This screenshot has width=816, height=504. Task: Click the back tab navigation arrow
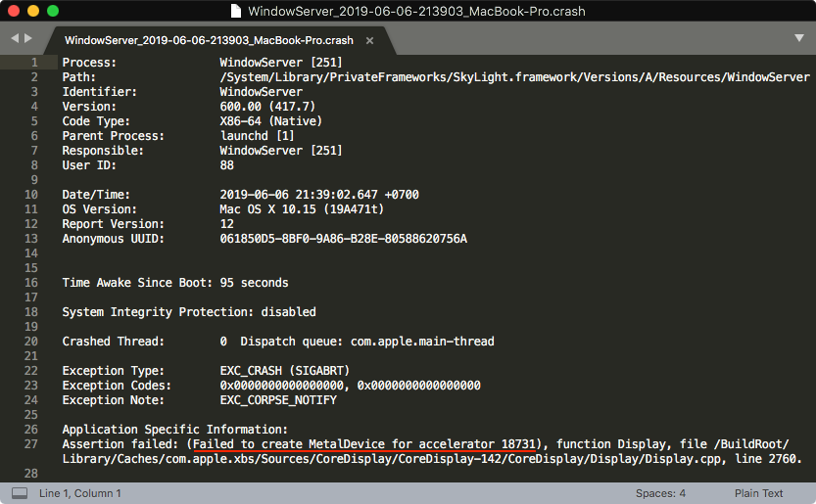(x=15, y=38)
